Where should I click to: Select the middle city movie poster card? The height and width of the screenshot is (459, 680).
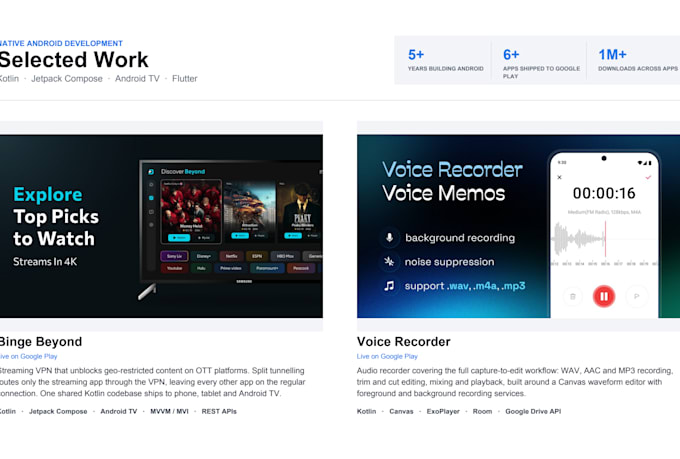click(x=249, y=211)
